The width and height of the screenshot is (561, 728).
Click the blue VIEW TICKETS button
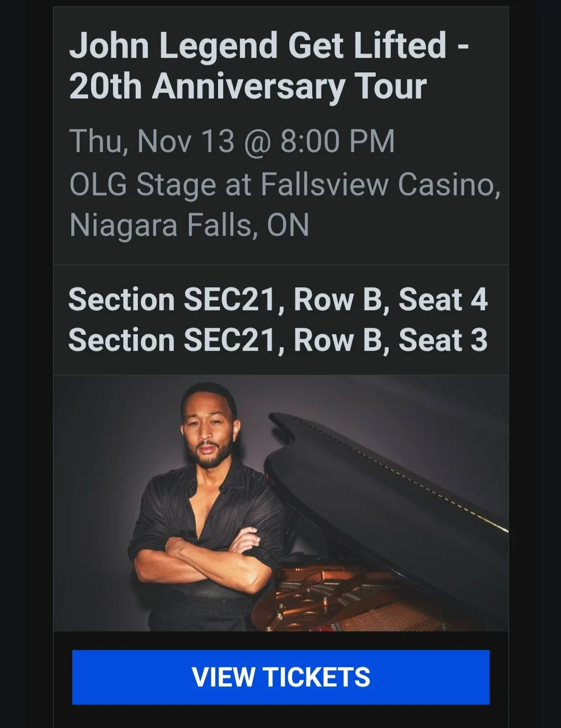pyautogui.click(x=280, y=676)
